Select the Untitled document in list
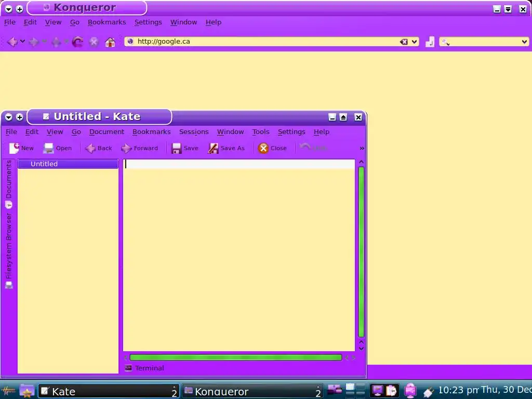 (68, 164)
